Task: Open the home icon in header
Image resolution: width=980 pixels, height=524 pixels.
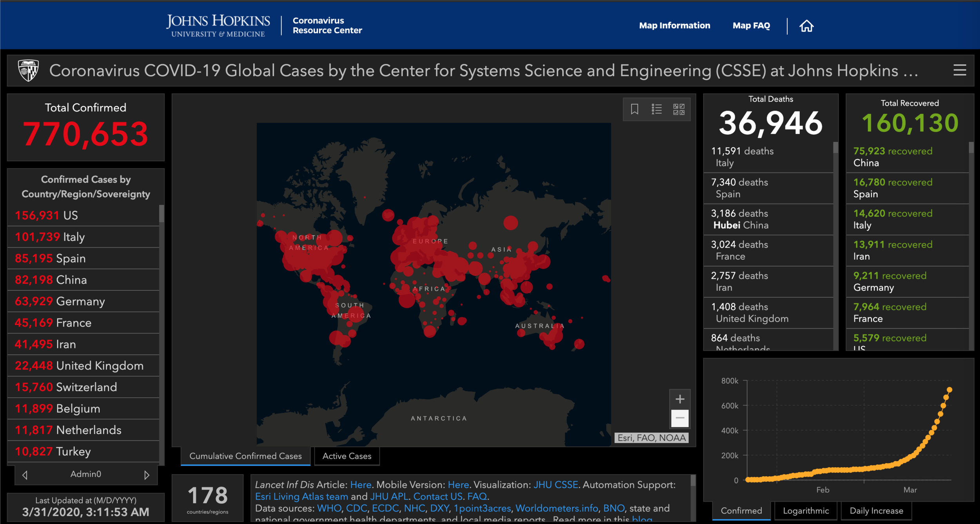Action: click(x=806, y=26)
